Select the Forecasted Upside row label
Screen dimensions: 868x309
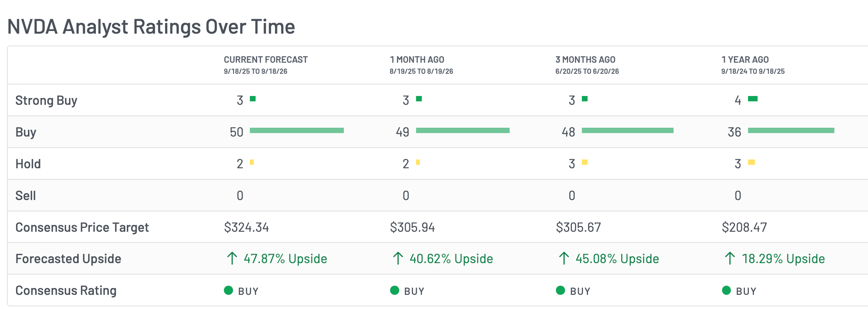[x=68, y=259]
